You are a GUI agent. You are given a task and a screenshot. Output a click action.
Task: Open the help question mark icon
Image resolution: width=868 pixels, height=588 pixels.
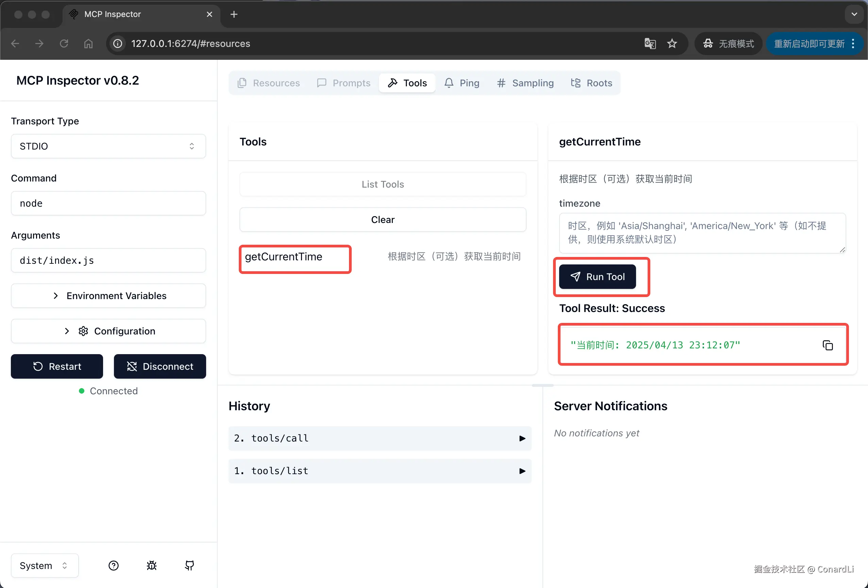coord(114,565)
